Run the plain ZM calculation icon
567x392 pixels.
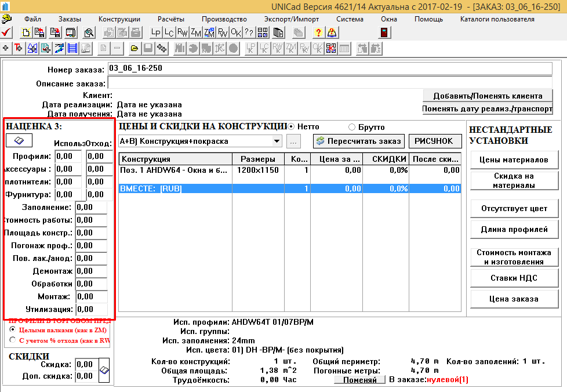[195, 33]
